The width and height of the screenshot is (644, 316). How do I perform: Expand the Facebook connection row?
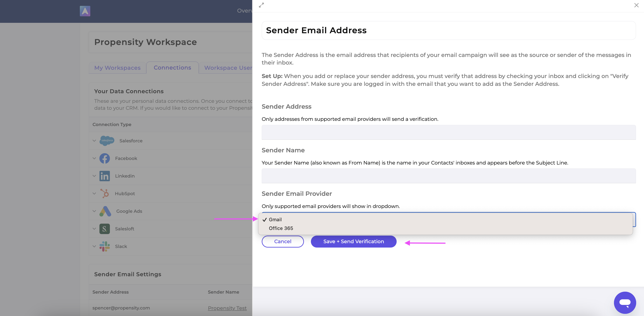pyautogui.click(x=94, y=158)
